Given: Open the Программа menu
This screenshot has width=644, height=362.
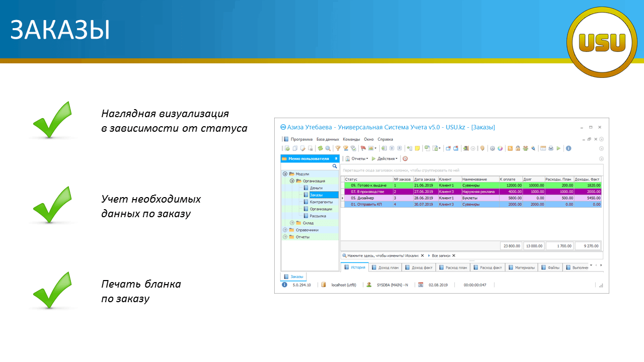Looking at the screenshot, I should point(301,139).
